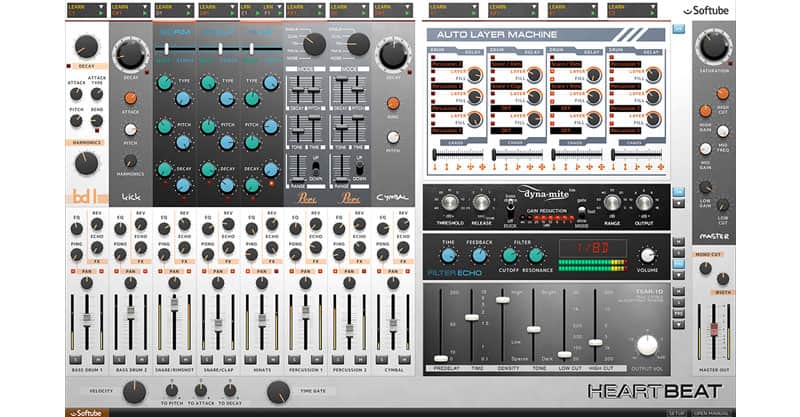Image resolution: width=800 pixels, height=417 pixels.
Task: Mute the Snare/Rimshot channel
Action: point(185,360)
